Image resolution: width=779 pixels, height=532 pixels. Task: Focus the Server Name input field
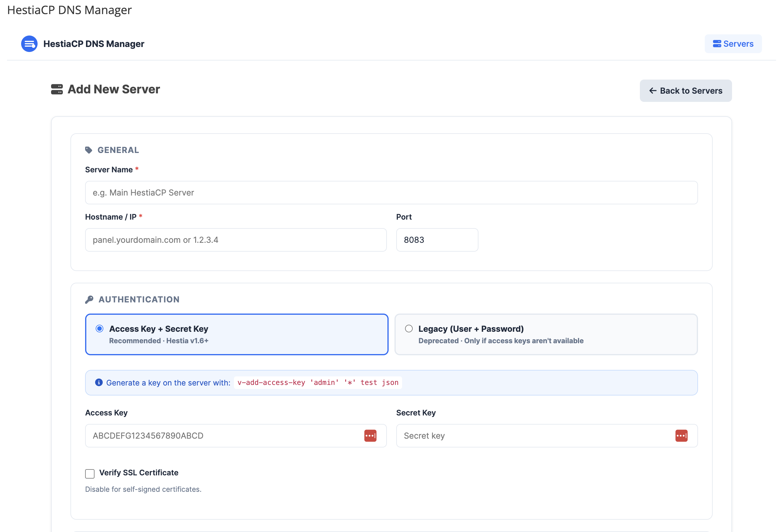point(391,193)
